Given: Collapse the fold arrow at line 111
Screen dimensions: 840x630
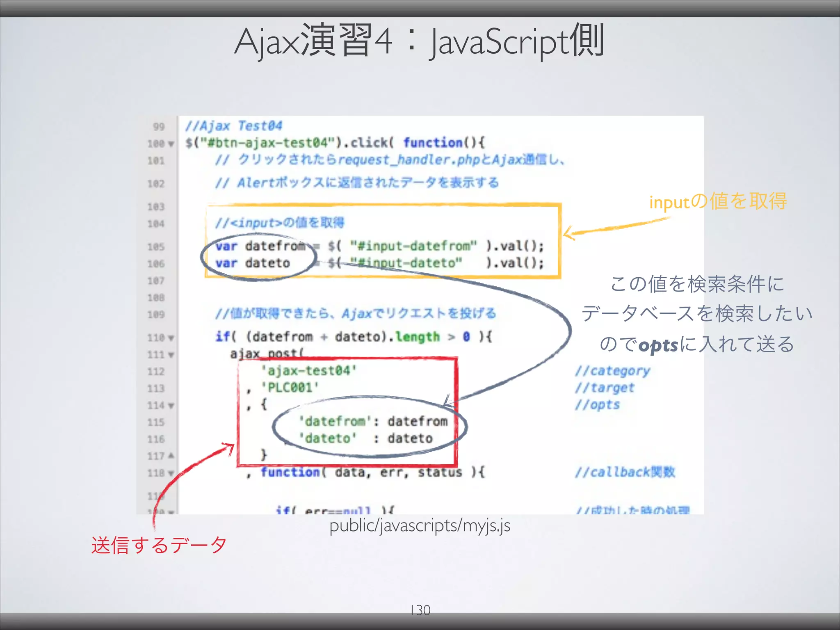Looking at the screenshot, I should click(x=171, y=355).
